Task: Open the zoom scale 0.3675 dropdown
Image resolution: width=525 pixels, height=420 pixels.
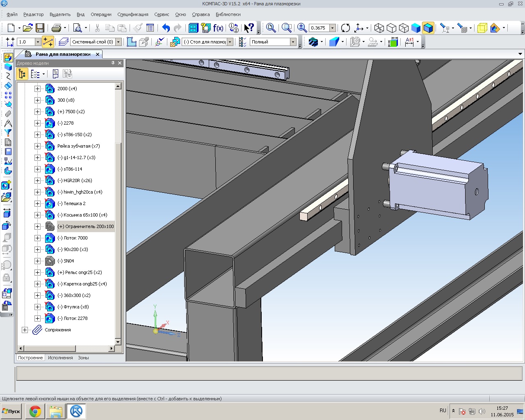Action: coord(333,28)
